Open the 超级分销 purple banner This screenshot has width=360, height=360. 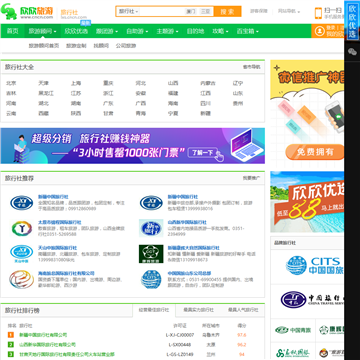click(133, 146)
